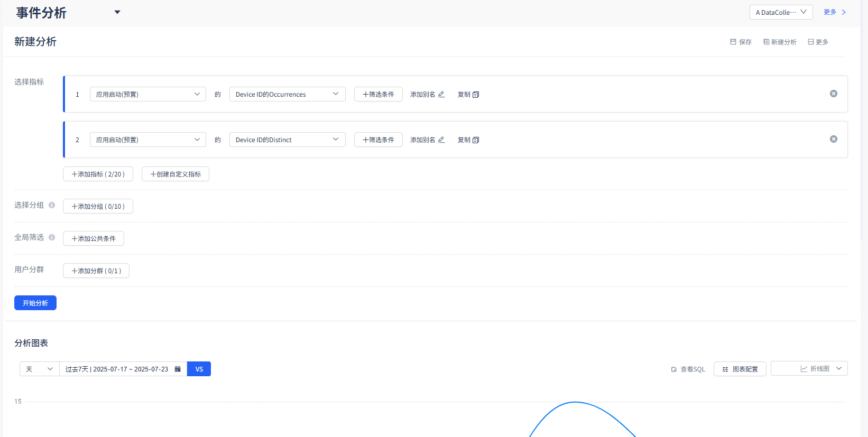Open the 更多 menu beside 新建分析

pos(818,42)
